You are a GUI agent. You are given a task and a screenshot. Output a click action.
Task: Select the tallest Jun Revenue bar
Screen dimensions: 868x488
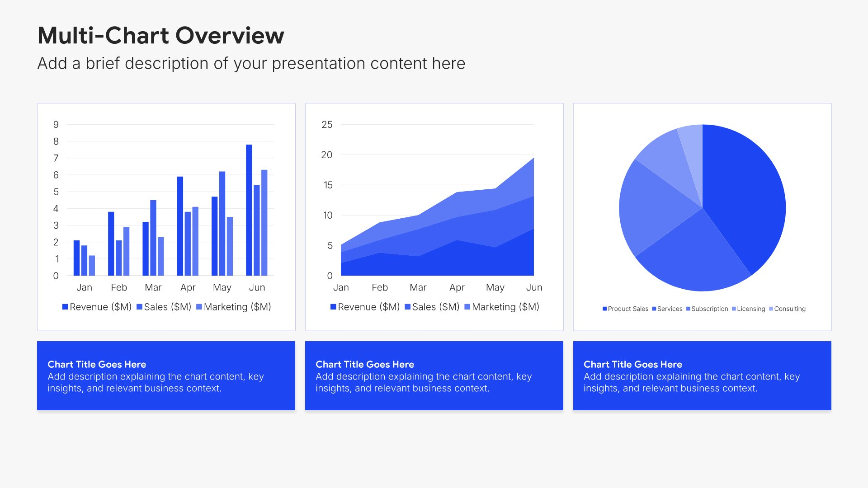click(249, 210)
